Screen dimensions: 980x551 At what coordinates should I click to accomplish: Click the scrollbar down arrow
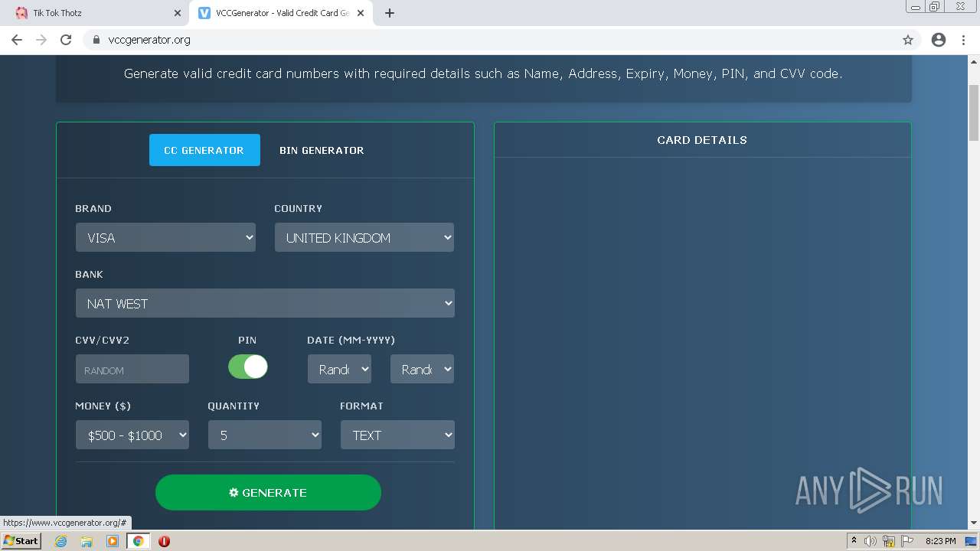(974, 523)
